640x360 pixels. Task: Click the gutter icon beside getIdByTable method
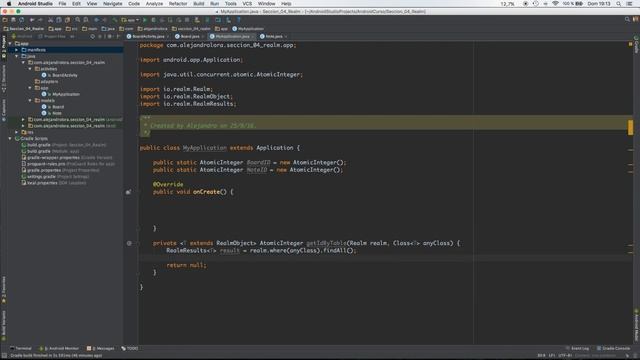click(x=129, y=243)
